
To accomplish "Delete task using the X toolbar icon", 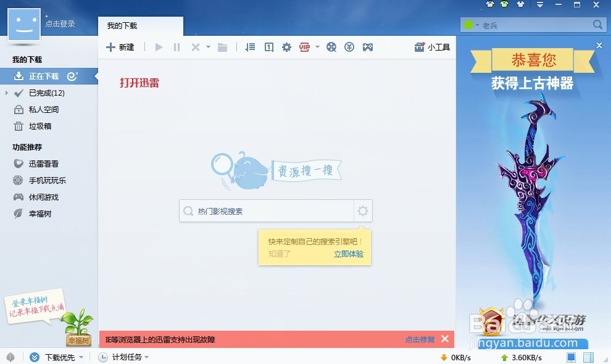I will (196, 47).
